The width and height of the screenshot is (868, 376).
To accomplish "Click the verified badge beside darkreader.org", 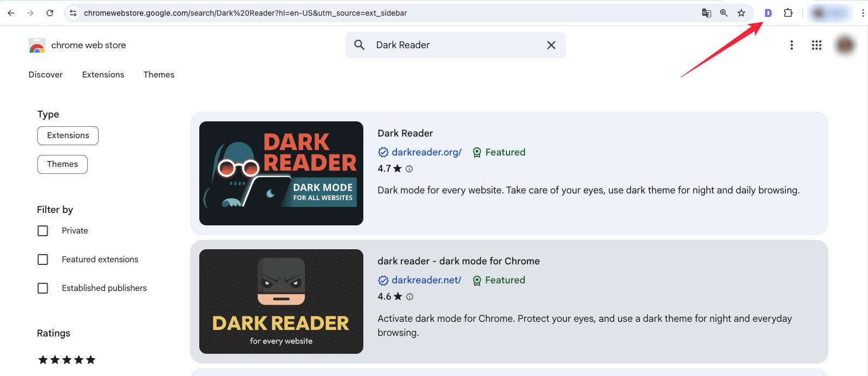I will pyautogui.click(x=383, y=152).
